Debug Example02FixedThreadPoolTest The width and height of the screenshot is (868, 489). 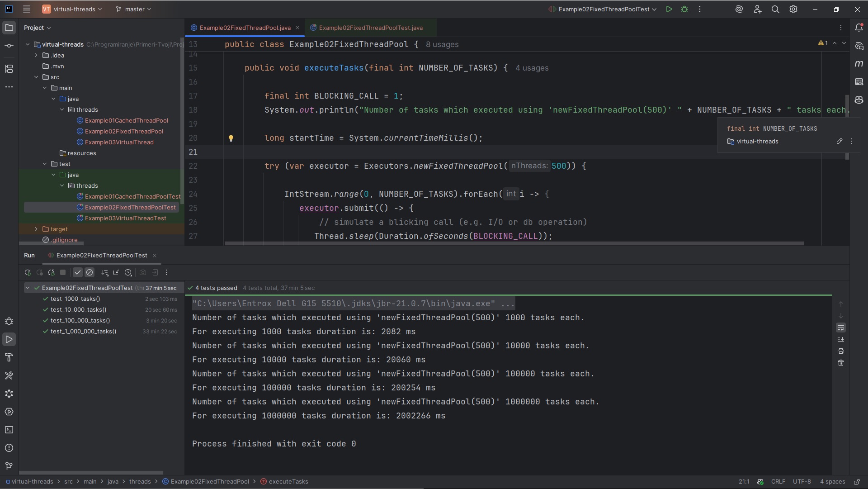point(685,9)
